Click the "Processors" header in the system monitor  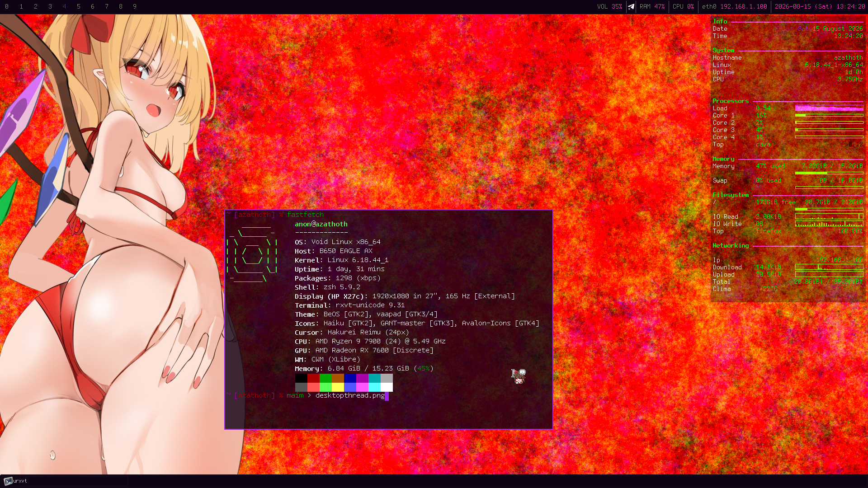coord(731,101)
